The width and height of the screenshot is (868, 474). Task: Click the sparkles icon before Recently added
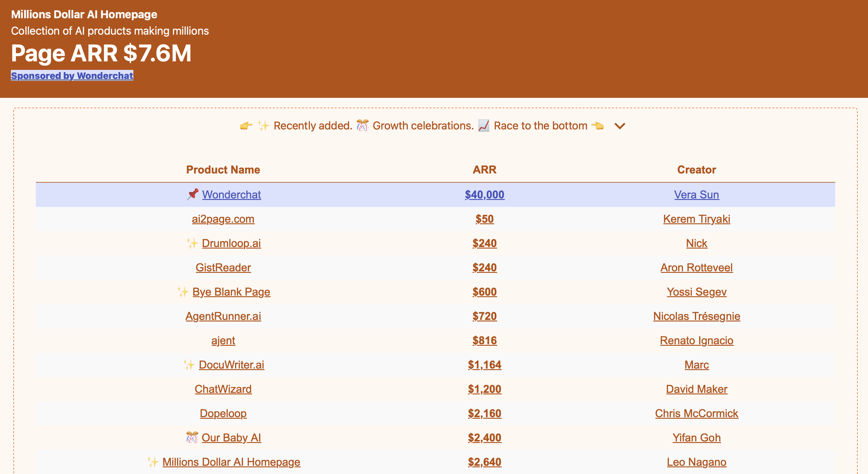[264, 126]
